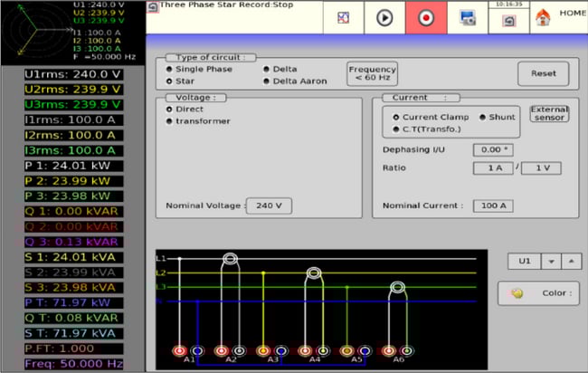Click the U3rms: 239.9 V reading
Screen dimensions: 588x373
click(73, 105)
